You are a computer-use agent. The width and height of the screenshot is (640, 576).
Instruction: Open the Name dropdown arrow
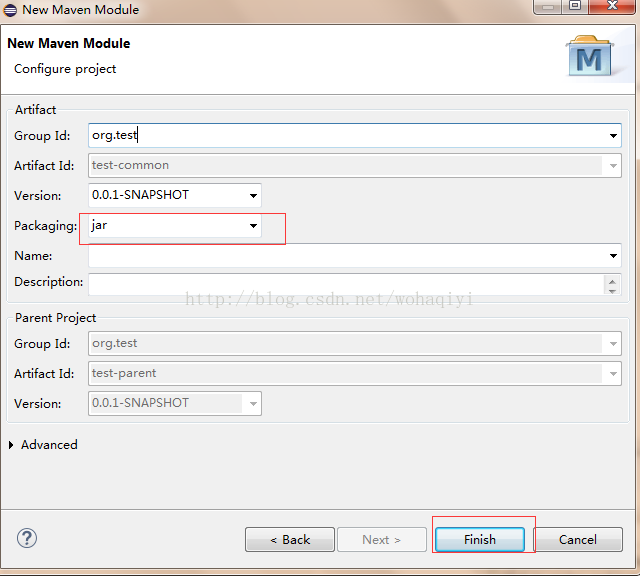tap(613, 256)
